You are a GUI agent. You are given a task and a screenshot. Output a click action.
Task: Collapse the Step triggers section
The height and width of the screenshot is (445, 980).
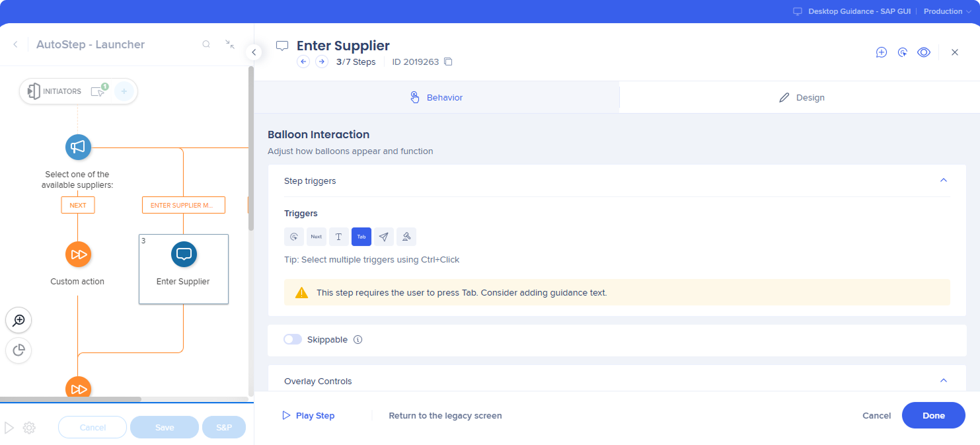[944, 181]
